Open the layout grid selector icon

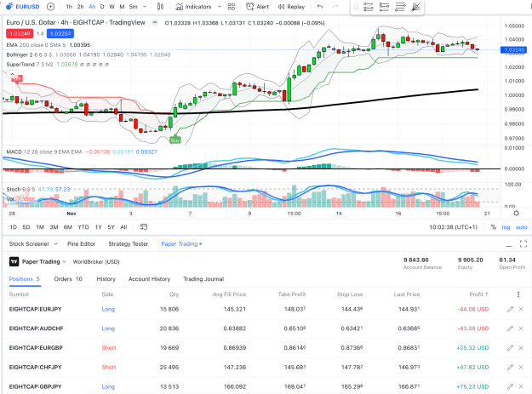[232, 7]
